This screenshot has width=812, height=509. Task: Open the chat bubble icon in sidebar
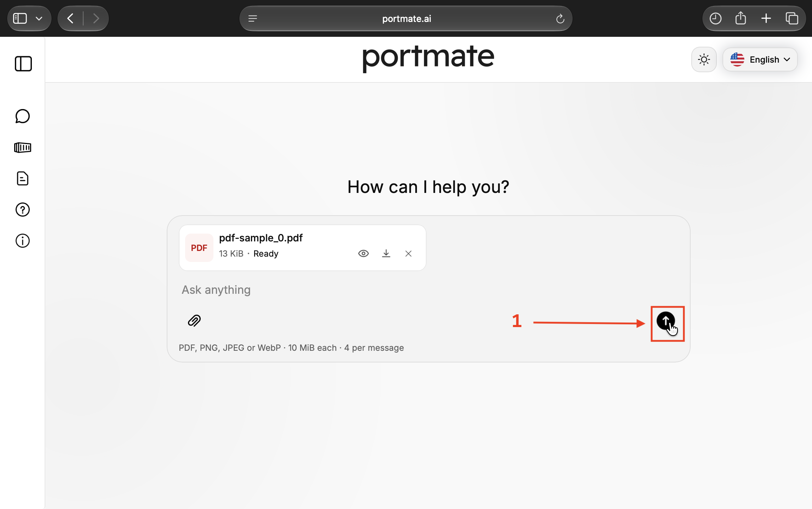click(23, 116)
